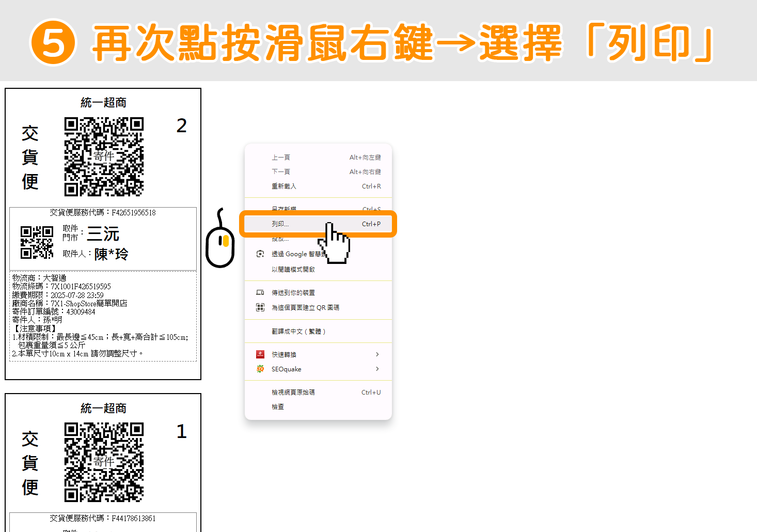Expand the SEOquake submenu arrow
Viewport: 757px width, 532px height.
coord(377,369)
